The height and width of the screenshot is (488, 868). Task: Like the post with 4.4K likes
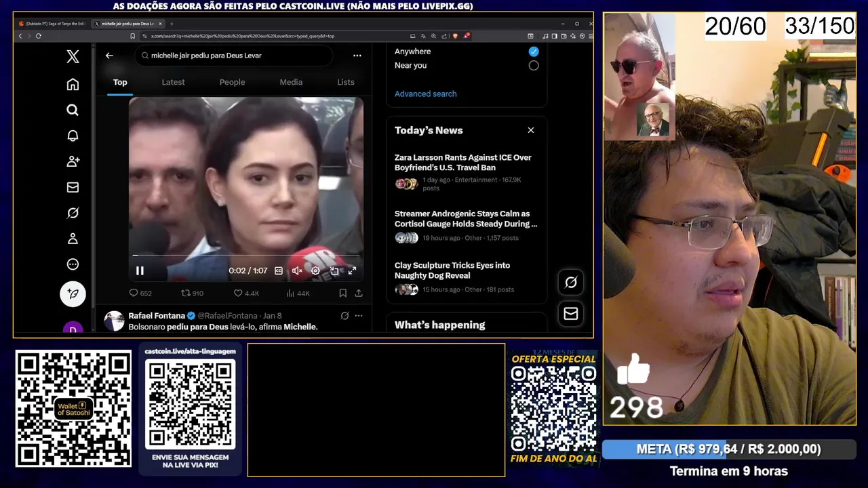coord(246,293)
